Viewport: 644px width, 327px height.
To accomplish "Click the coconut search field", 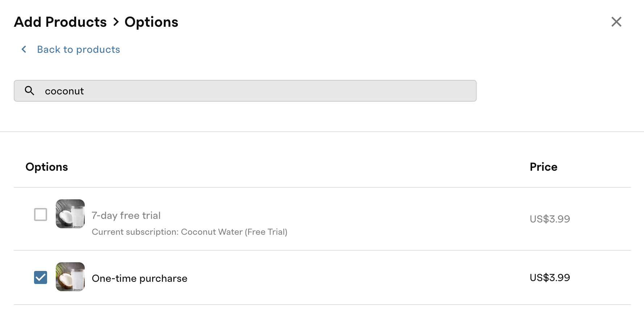I will 245,91.
